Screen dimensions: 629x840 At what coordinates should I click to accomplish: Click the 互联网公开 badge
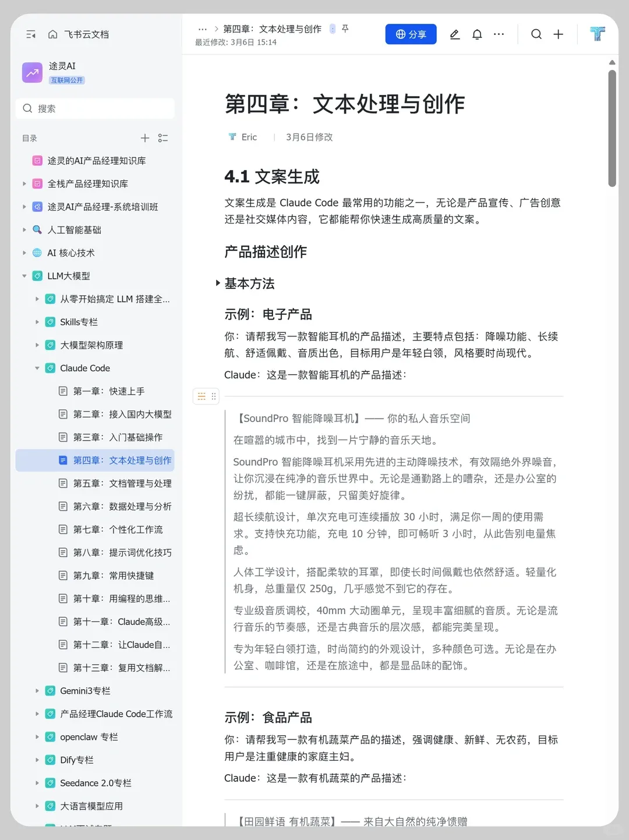[67, 80]
